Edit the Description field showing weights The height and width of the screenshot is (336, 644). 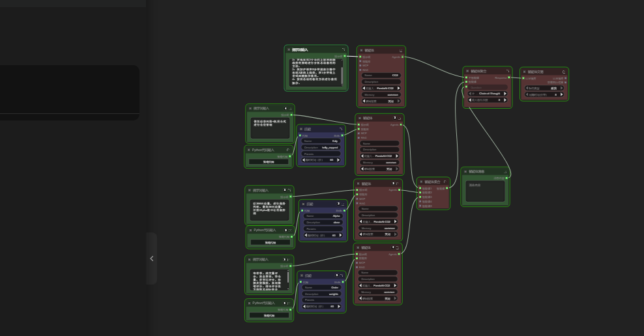click(x=321, y=294)
